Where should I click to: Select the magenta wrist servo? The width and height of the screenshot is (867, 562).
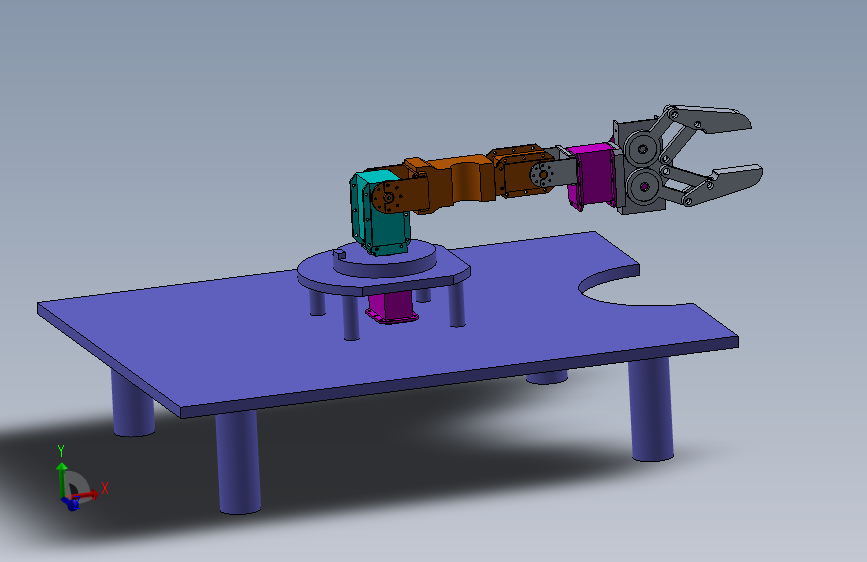pyautogui.click(x=592, y=174)
